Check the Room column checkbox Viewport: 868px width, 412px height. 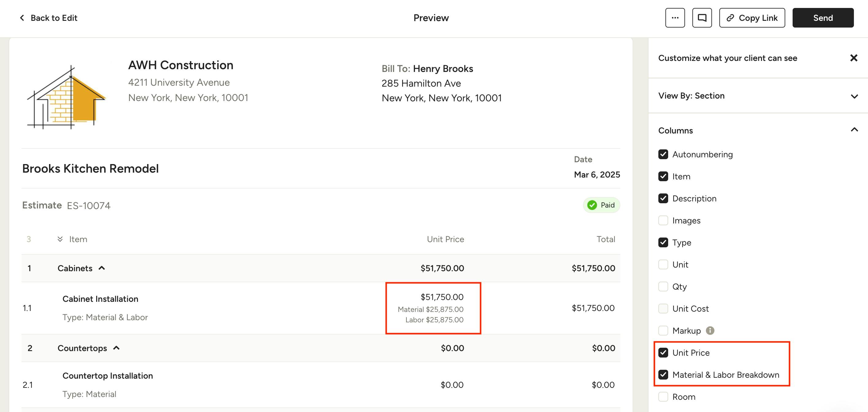click(x=663, y=397)
